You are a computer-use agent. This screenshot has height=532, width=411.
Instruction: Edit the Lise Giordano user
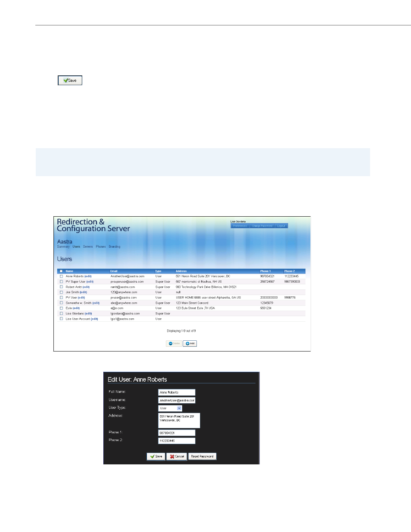[x=88, y=314]
